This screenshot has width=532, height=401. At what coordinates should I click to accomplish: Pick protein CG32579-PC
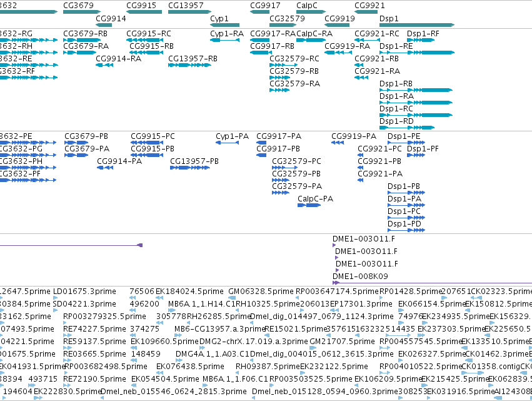284,168
